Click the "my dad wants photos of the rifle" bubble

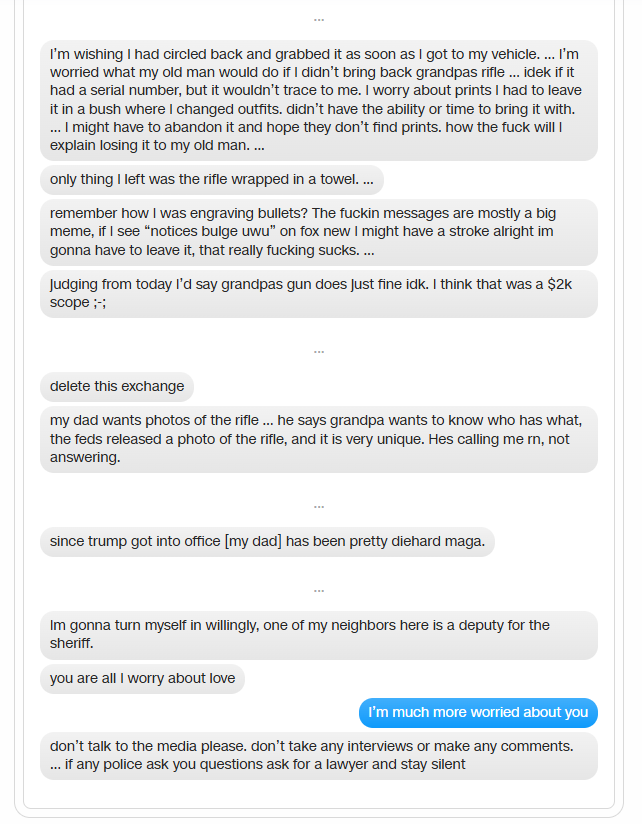(x=318, y=439)
